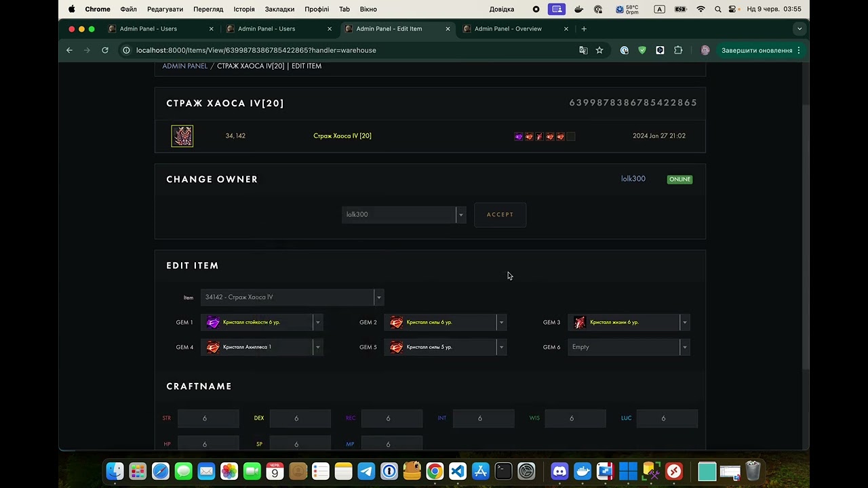Click the Google Translate icon in address bar
This screenshot has height=488, width=868.
click(583, 50)
